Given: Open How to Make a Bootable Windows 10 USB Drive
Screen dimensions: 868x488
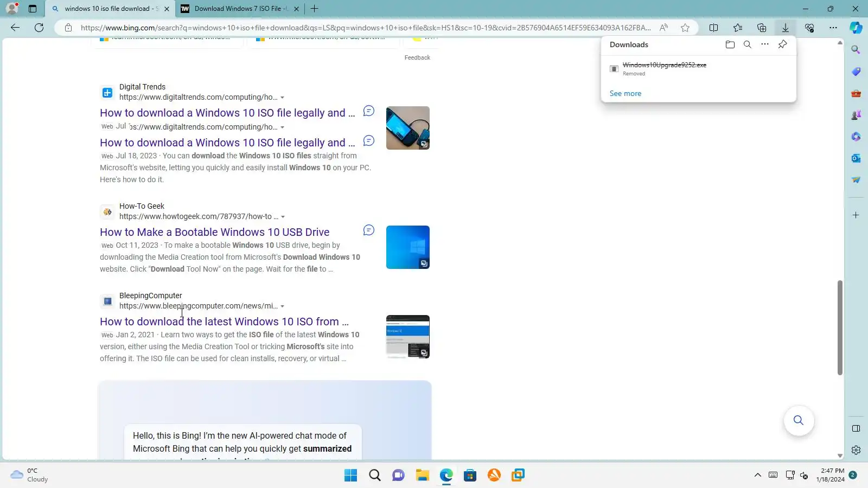Looking at the screenshot, I should 215,232.
